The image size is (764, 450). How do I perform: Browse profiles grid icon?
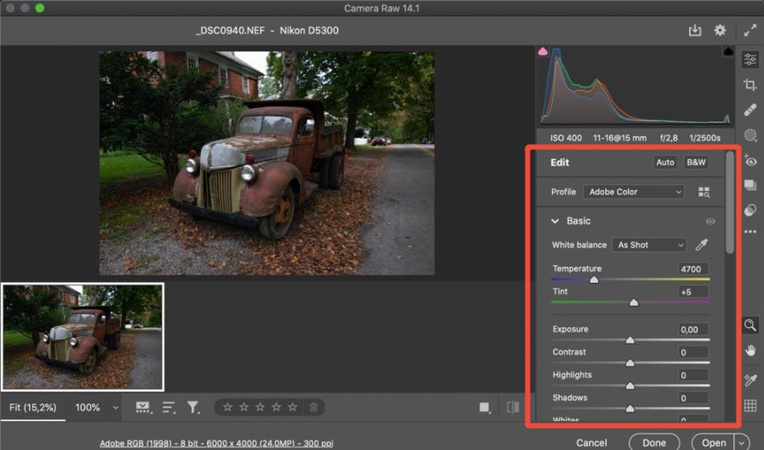[704, 192]
